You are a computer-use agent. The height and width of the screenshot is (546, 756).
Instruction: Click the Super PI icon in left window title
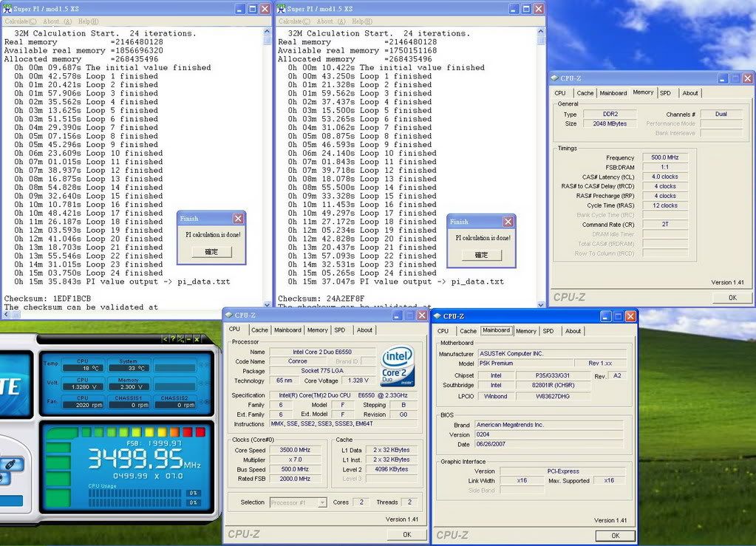point(7,9)
